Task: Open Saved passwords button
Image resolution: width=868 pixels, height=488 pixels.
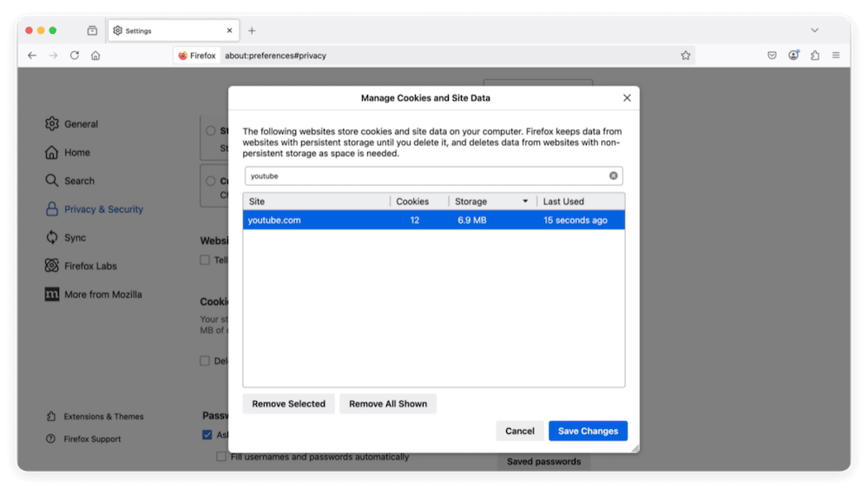Action: [x=543, y=461]
